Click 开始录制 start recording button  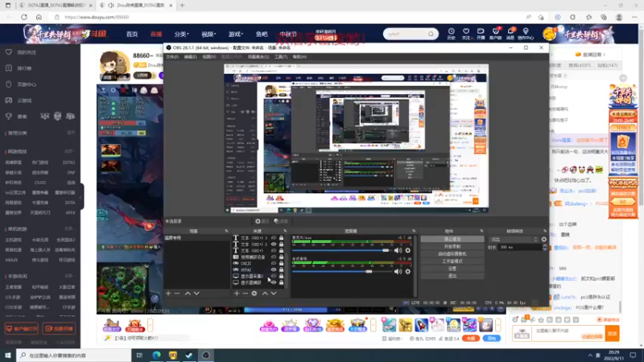[x=452, y=246]
